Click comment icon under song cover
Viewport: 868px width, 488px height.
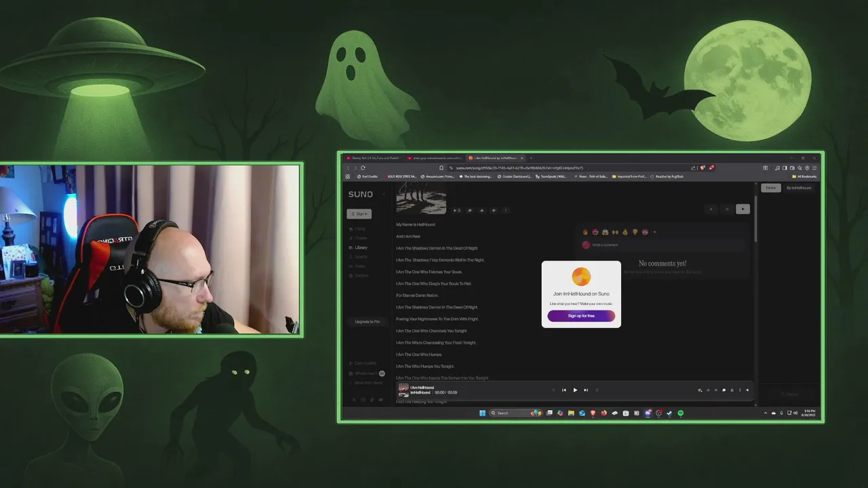(469, 210)
